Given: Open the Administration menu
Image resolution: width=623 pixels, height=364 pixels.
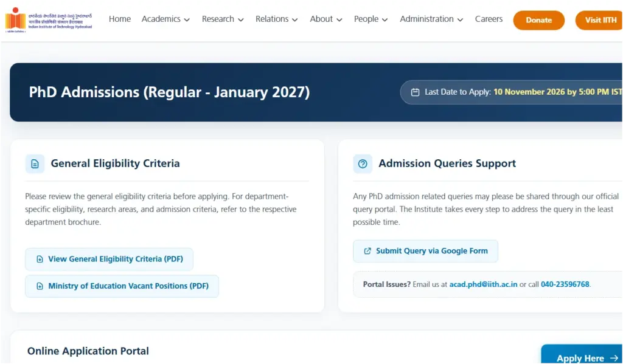Looking at the screenshot, I should click(x=431, y=19).
